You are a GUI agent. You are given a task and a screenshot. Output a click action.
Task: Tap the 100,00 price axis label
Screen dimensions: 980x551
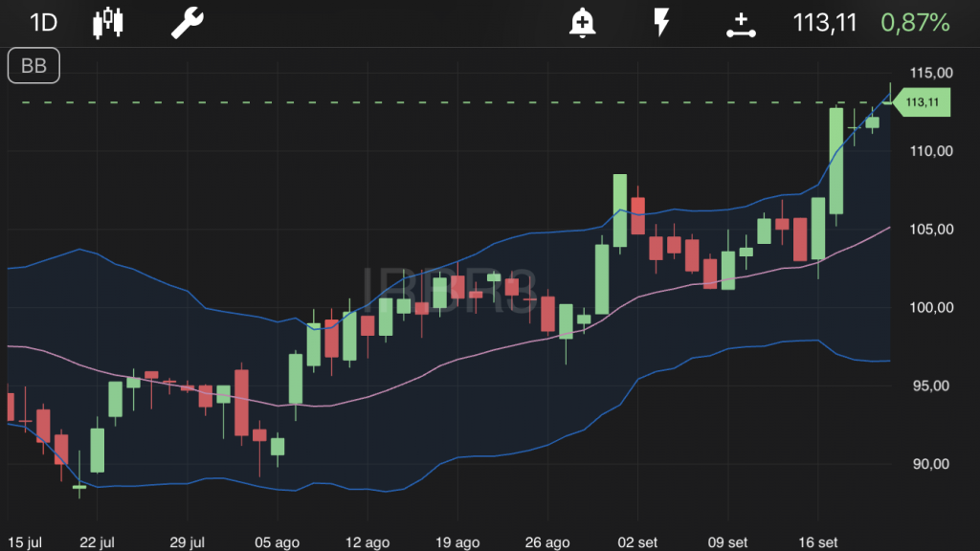pos(931,307)
